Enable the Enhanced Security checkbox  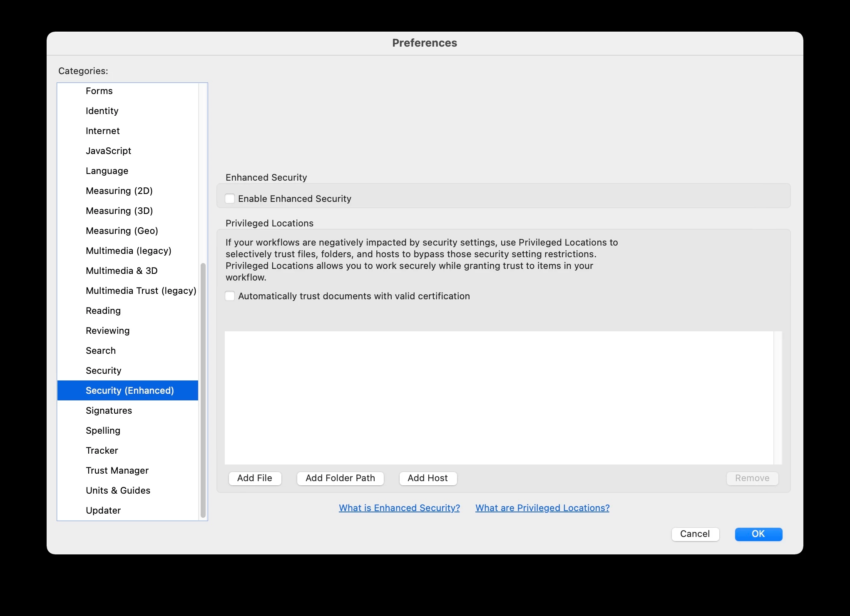[230, 199]
